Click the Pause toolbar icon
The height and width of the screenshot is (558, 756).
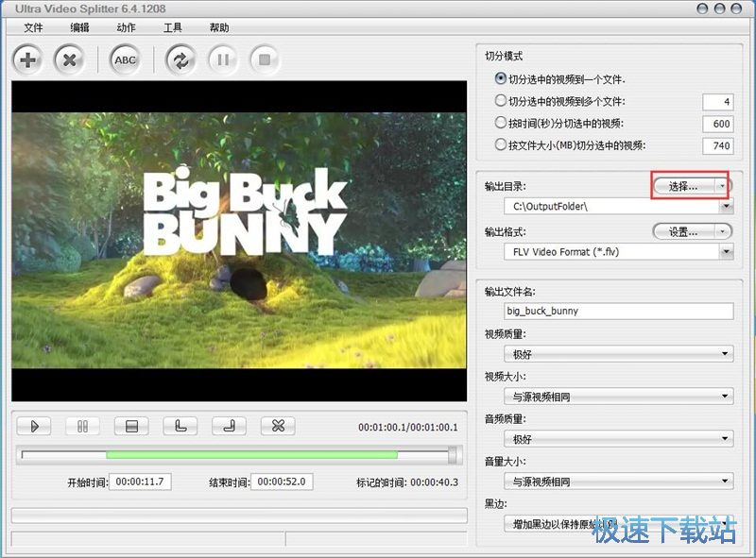tap(223, 59)
